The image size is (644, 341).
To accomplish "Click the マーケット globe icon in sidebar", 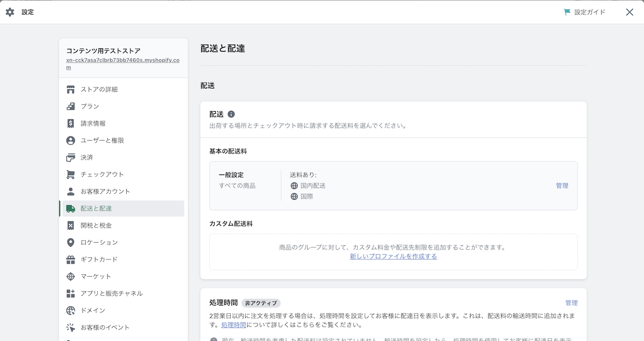I will point(70,276).
